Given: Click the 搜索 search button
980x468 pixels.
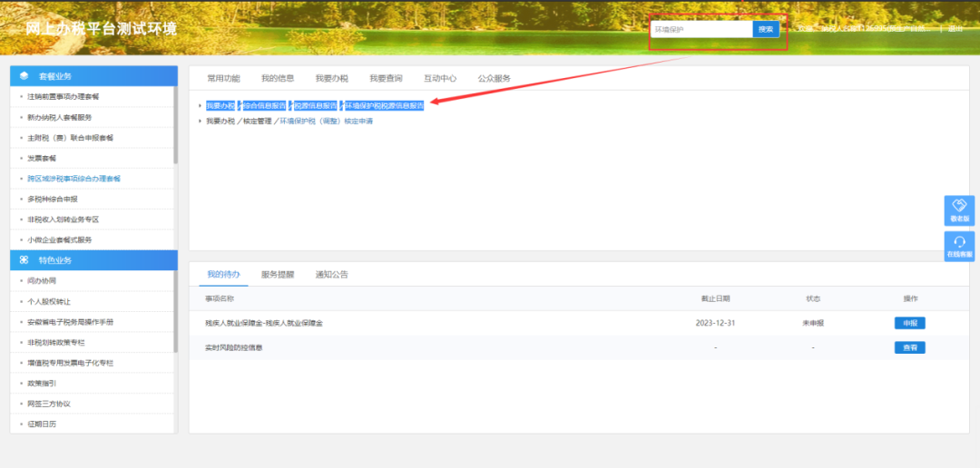Looking at the screenshot, I should pos(766,29).
